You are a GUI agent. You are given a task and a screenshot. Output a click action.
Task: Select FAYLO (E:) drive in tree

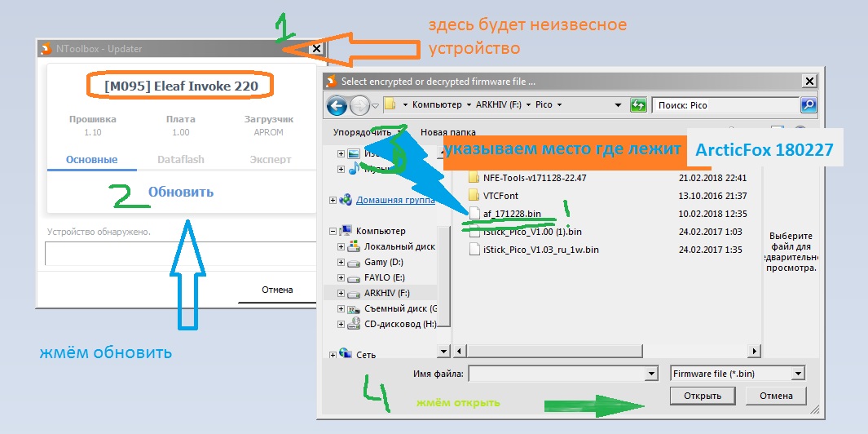point(385,277)
